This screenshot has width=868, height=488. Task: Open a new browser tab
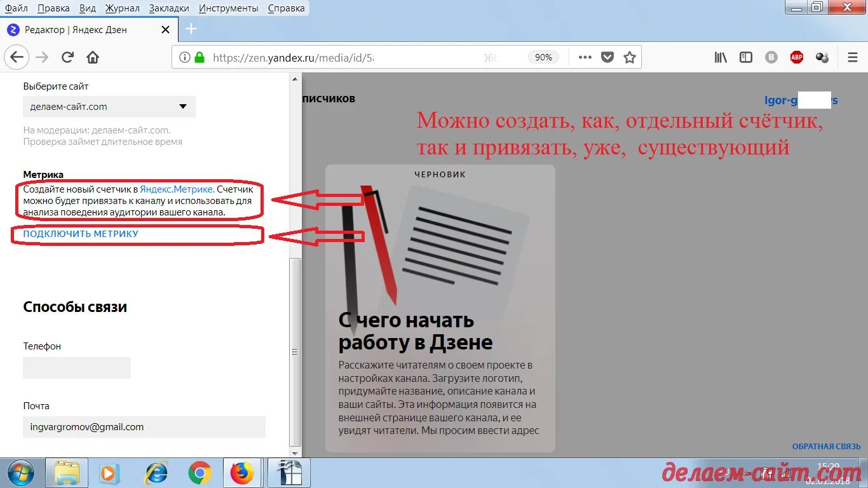pos(191,29)
